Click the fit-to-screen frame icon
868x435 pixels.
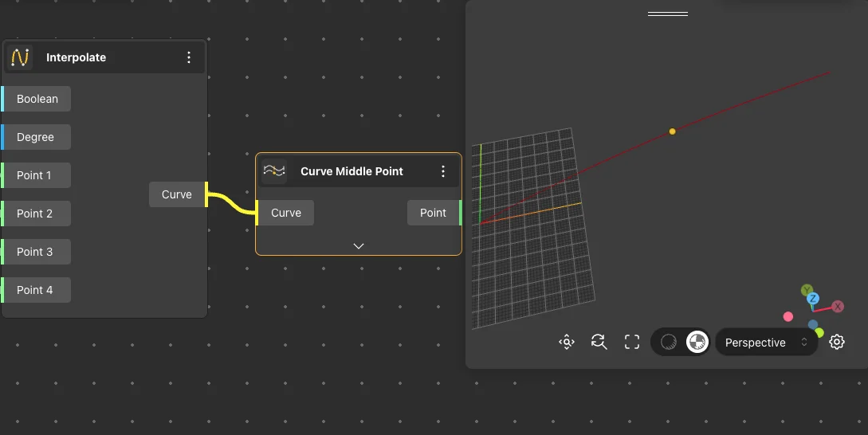click(x=632, y=343)
